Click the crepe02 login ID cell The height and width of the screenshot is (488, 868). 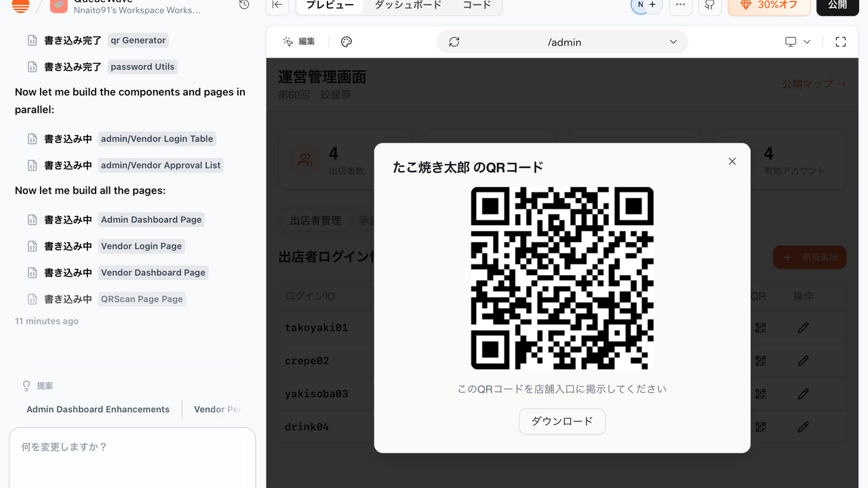[307, 361]
